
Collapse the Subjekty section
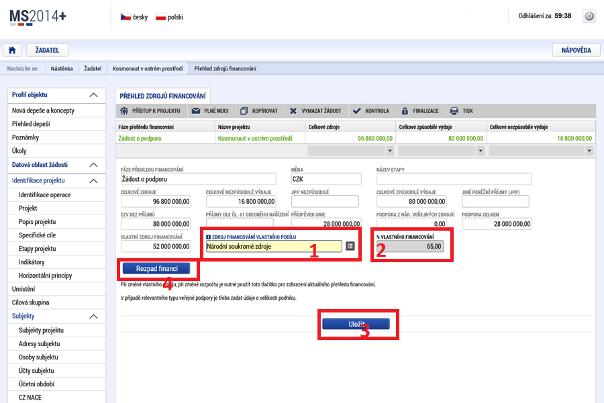coord(94,316)
